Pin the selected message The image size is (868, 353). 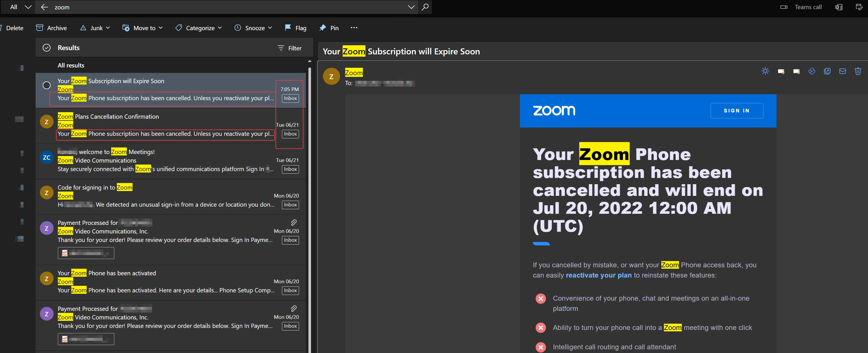point(329,28)
